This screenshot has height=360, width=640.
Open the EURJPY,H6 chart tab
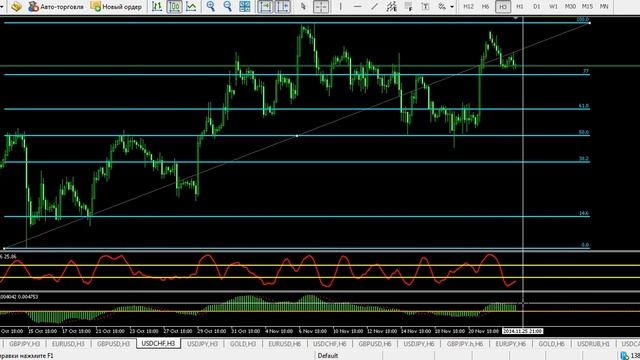tap(511, 344)
